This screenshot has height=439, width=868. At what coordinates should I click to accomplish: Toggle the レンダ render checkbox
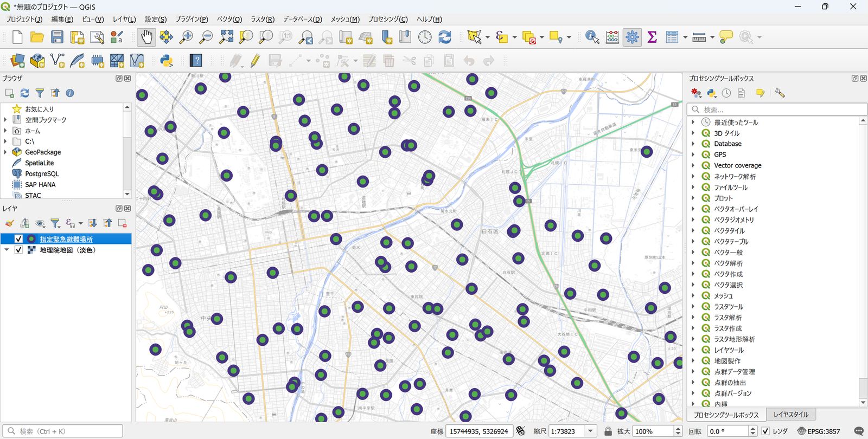point(765,431)
